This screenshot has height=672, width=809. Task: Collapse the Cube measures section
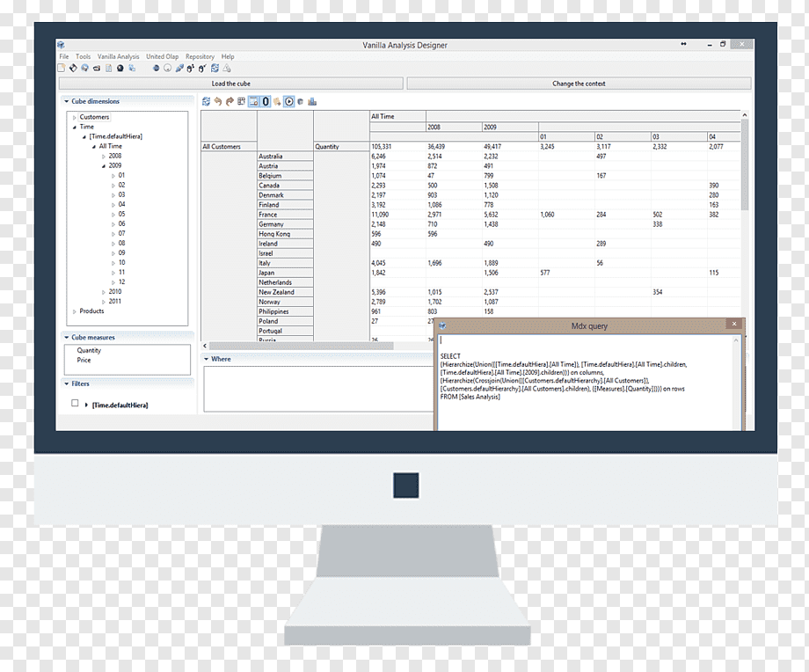pyautogui.click(x=67, y=337)
